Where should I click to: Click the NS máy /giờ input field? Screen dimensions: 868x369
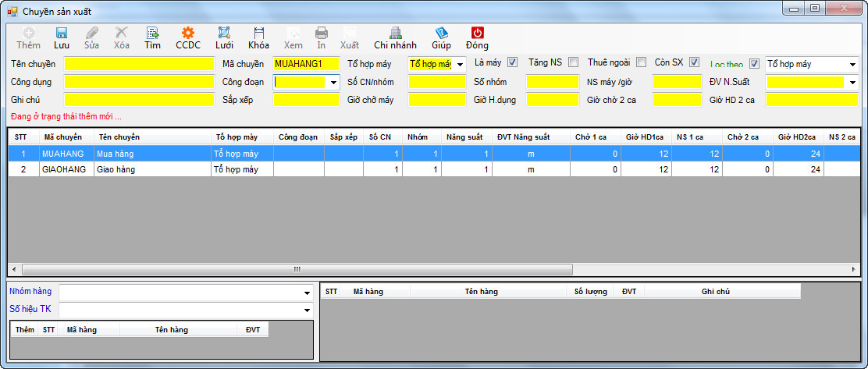[x=677, y=82]
